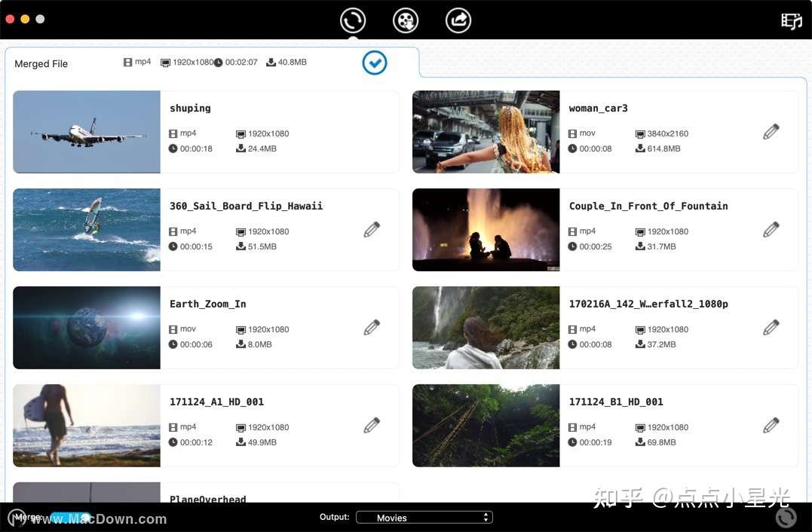Click woman_car3 size "614.8MB"
Image resolution: width=812 pixels, height=532 pixels.
coord(663,148)
